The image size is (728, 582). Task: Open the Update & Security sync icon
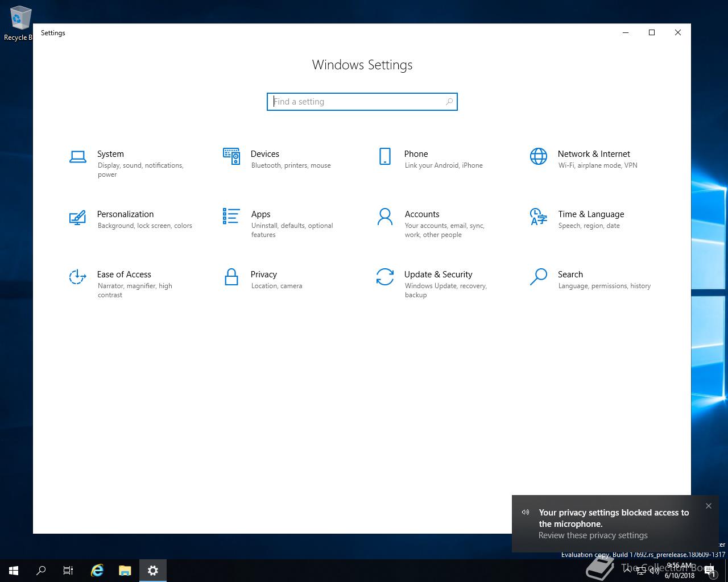(x=385, y=276)
